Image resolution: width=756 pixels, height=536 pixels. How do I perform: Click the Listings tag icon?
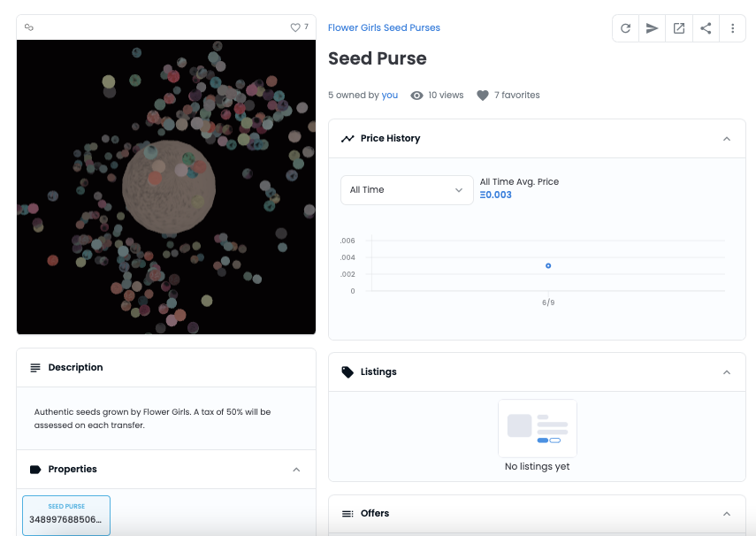[x=347, y=372]
